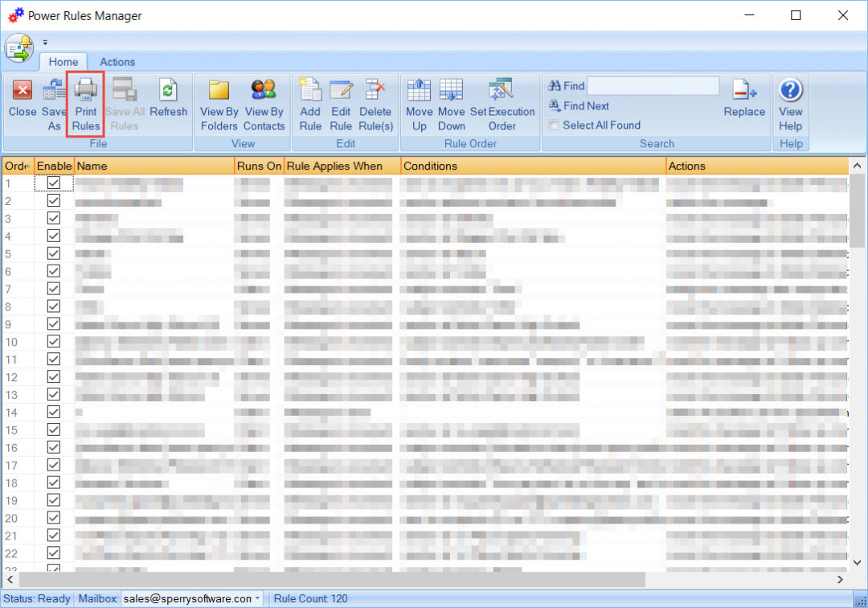Sort rules by the Order column header

[14, 166]
